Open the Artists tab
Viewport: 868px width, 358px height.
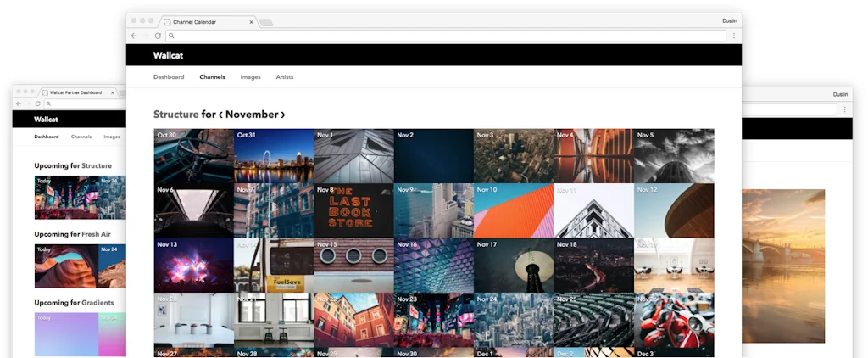[x=285, y=77]
